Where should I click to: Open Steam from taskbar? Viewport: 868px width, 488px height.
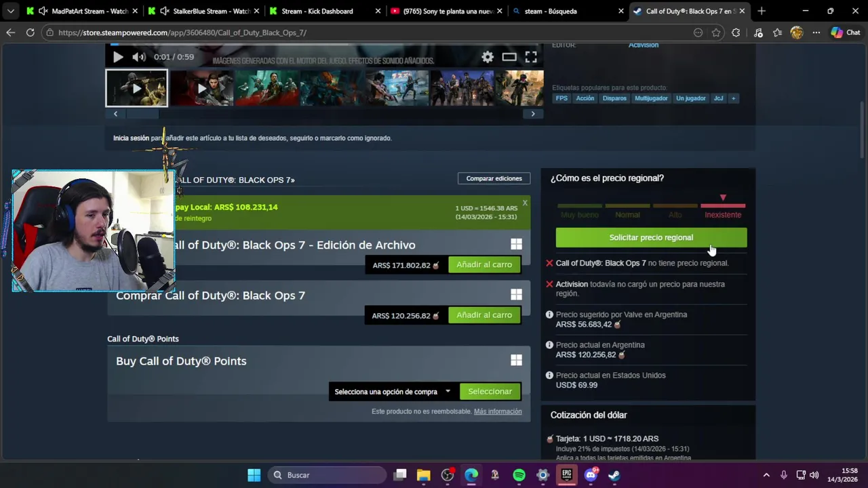(x=614, y=475)
